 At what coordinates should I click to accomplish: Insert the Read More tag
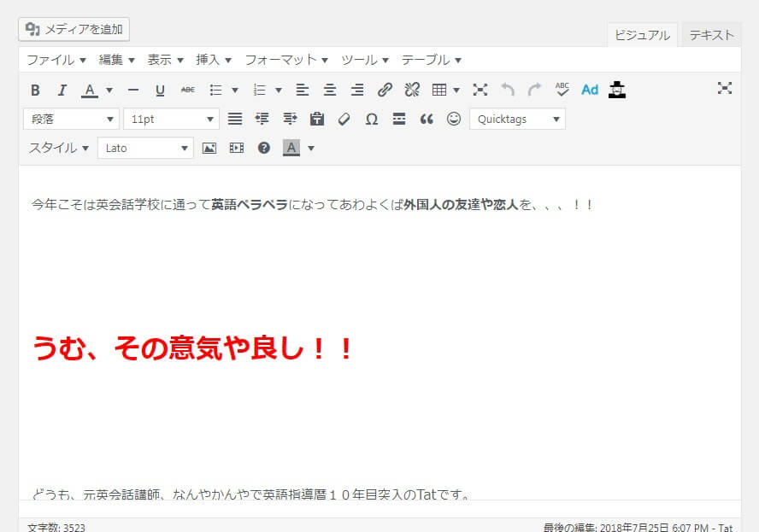[399, 119]
